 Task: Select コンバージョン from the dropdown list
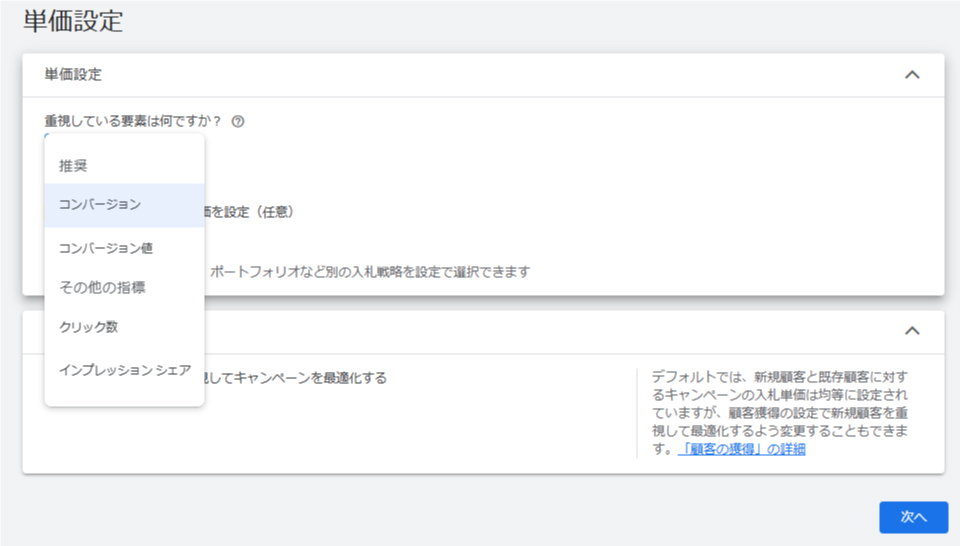[x=100, y=204]
